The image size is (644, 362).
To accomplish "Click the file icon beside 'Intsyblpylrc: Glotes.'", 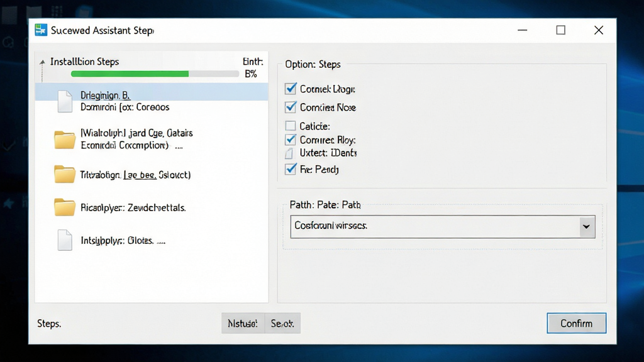I will (65, 239).
